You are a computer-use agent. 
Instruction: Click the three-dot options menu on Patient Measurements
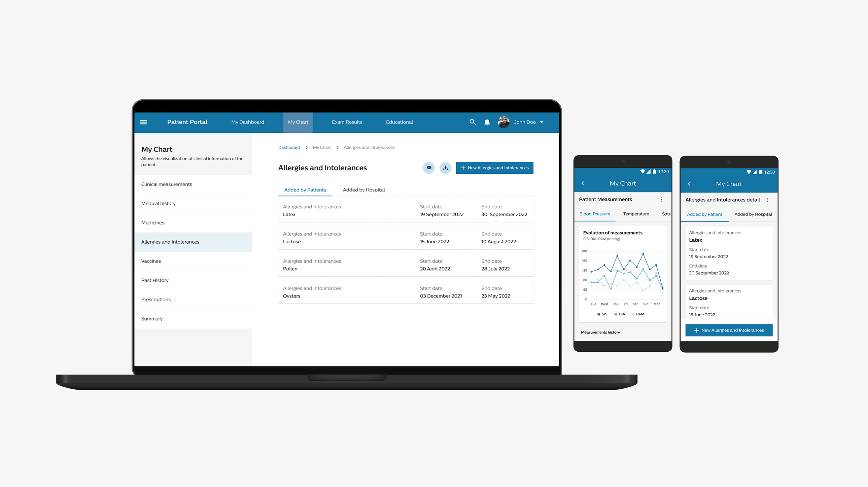pyautogui.click(x=663, y=199)
